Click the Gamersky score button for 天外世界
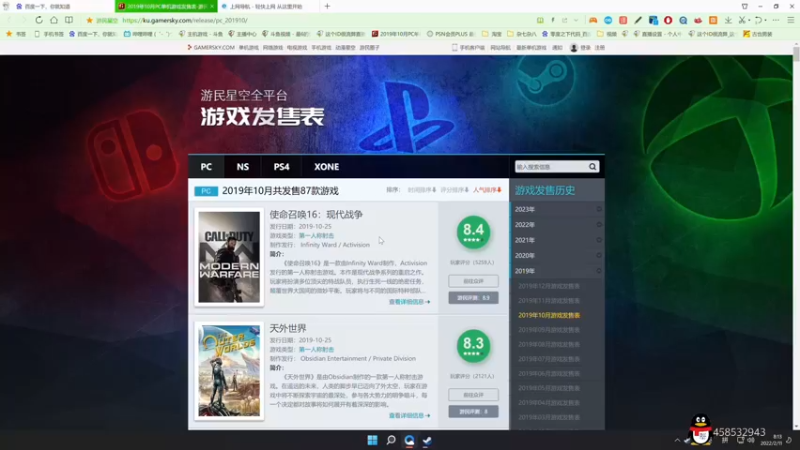 click(473, 412)
